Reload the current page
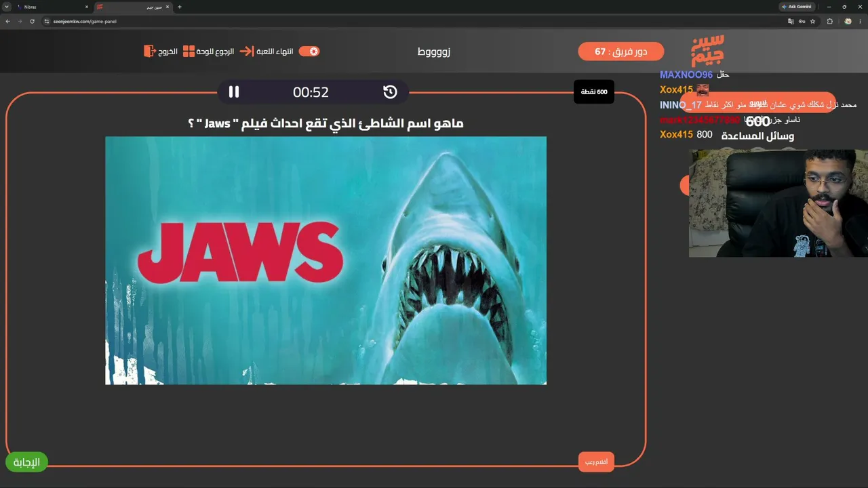The width and height of the screenshot is (868, 488). click(x=32, y=21)
